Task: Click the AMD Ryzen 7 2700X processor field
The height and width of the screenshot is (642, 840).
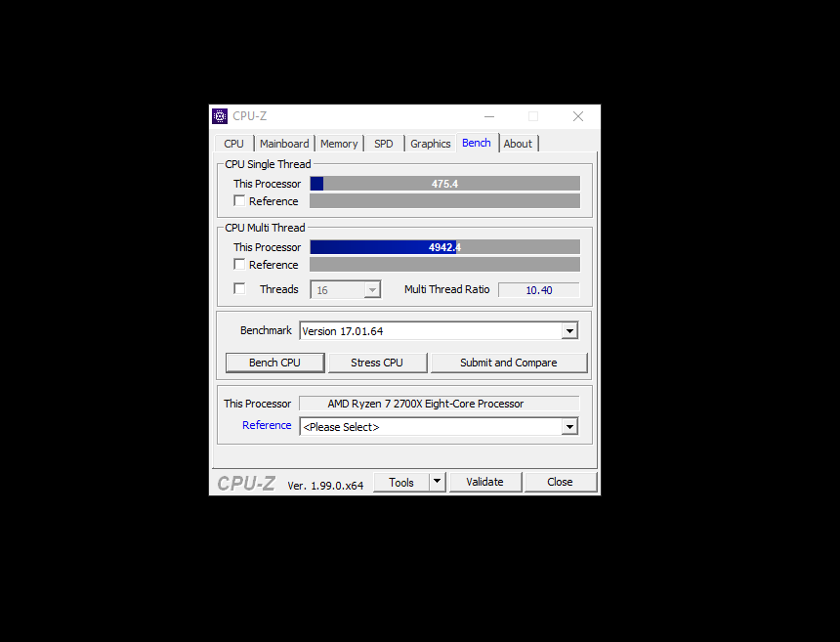Action: 440,404
